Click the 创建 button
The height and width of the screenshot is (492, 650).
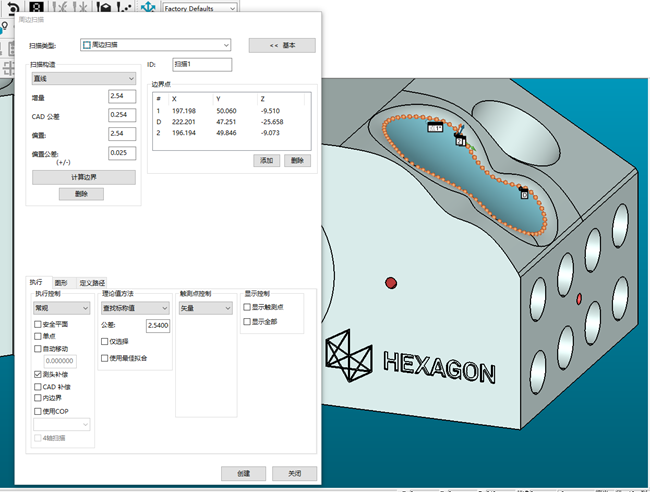245,473
